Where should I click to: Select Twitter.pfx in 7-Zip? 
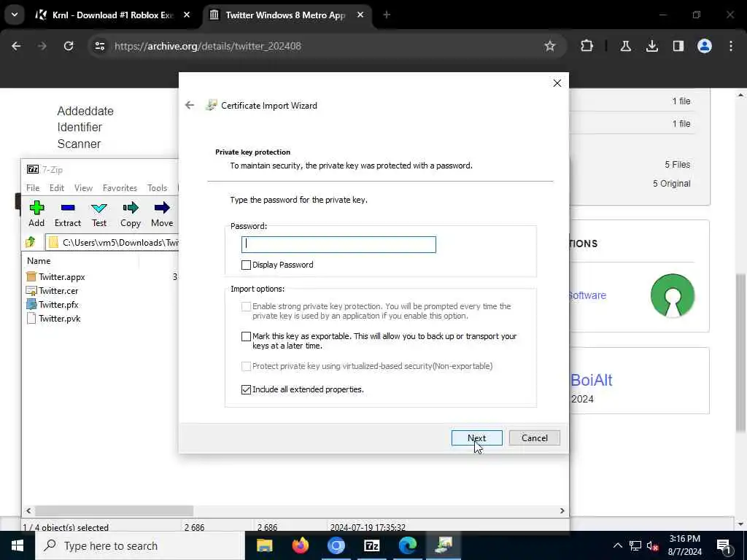[x=58, y=305]
